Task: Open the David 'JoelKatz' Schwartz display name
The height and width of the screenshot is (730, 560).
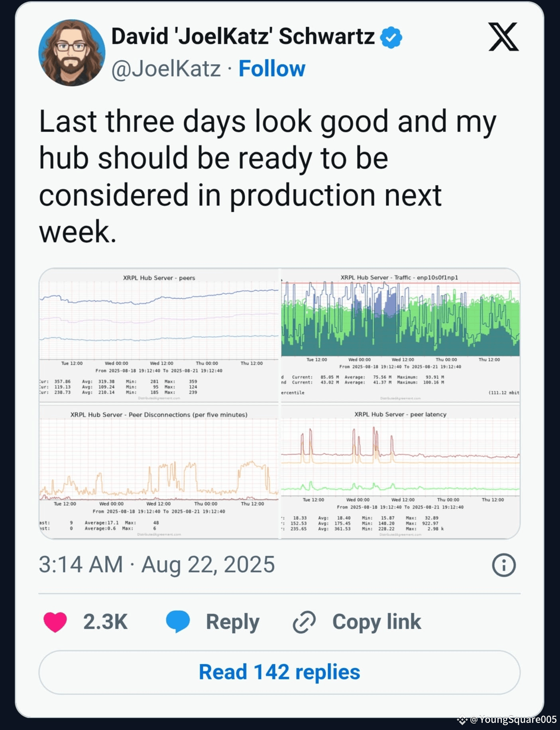Action: 243,37
